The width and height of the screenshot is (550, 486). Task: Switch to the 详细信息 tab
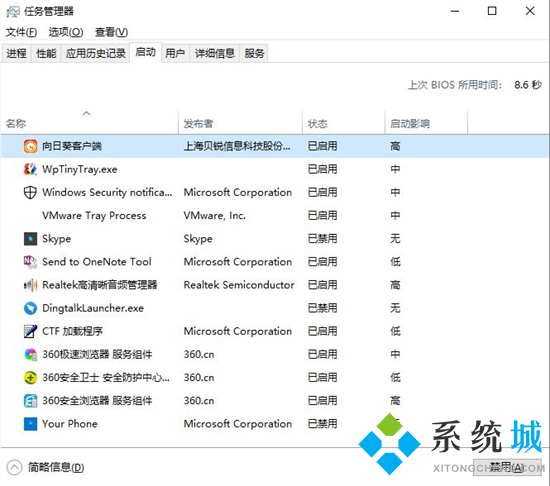pos(215,53)
